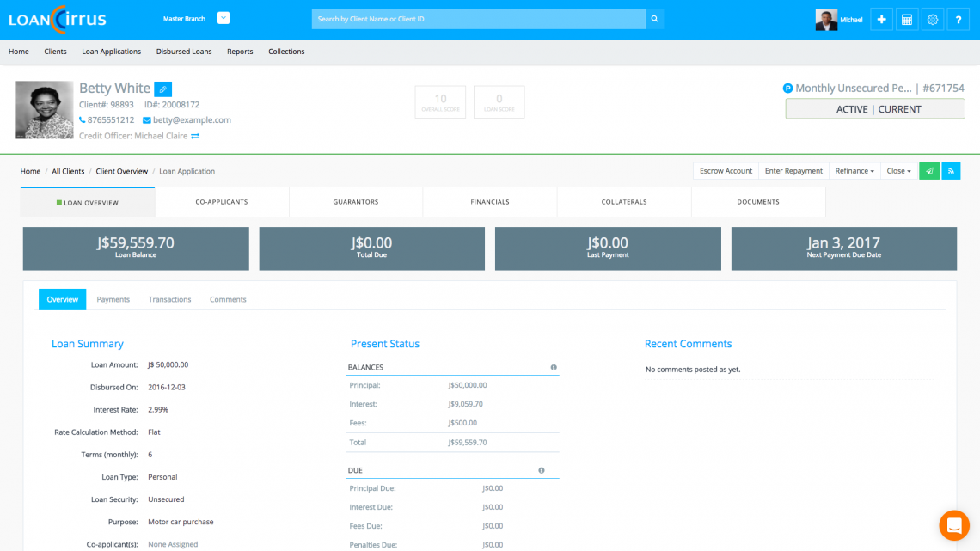The image size is (980, 551).
Task: Open the Reports menu
Action: 240,52
